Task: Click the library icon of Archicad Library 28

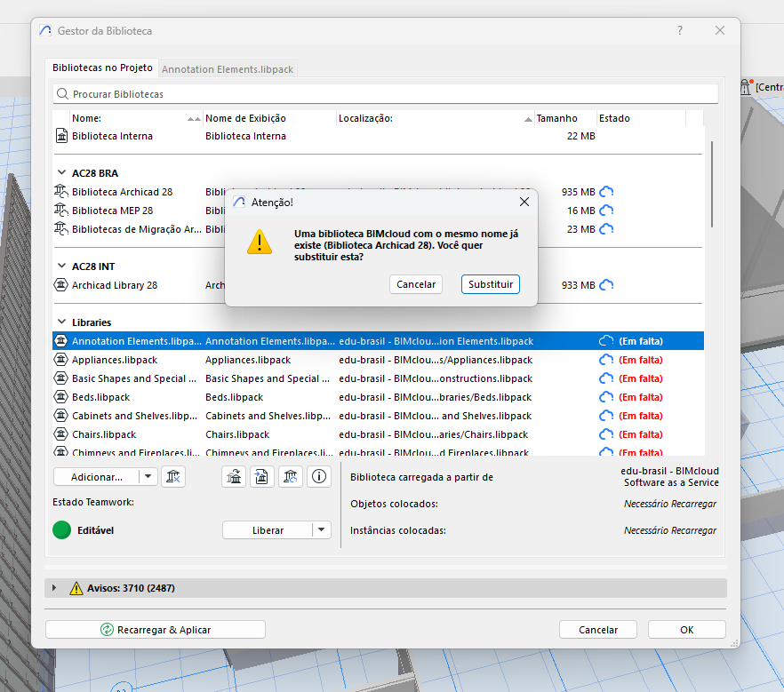Action: coord(61,285)
